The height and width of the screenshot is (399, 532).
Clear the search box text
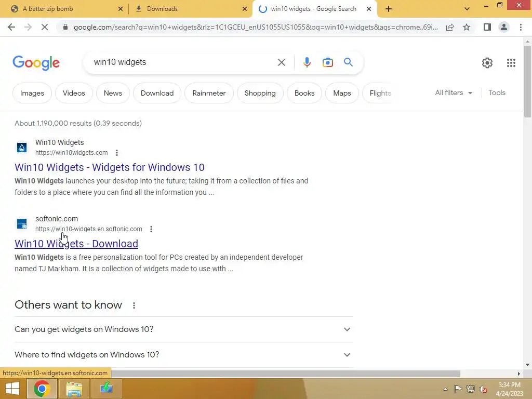pyautogui.click(x=281, y=62)
